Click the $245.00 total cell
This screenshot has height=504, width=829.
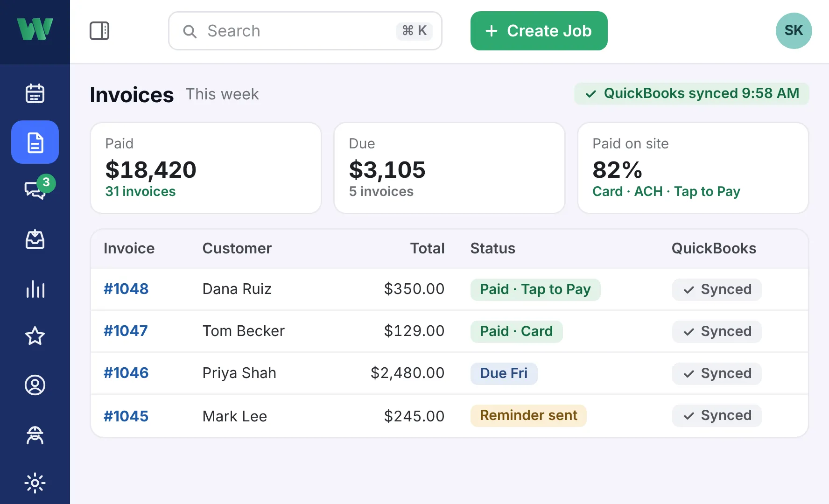coord(414,416)
